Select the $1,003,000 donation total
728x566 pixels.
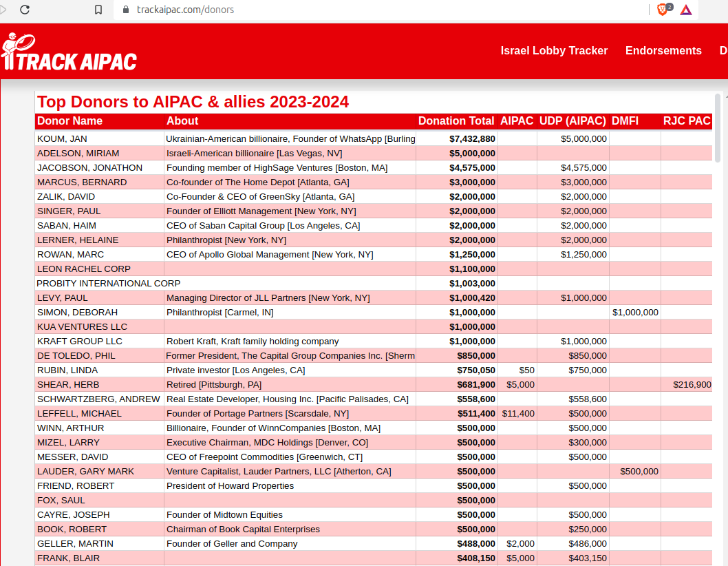(x=472, y=283)
